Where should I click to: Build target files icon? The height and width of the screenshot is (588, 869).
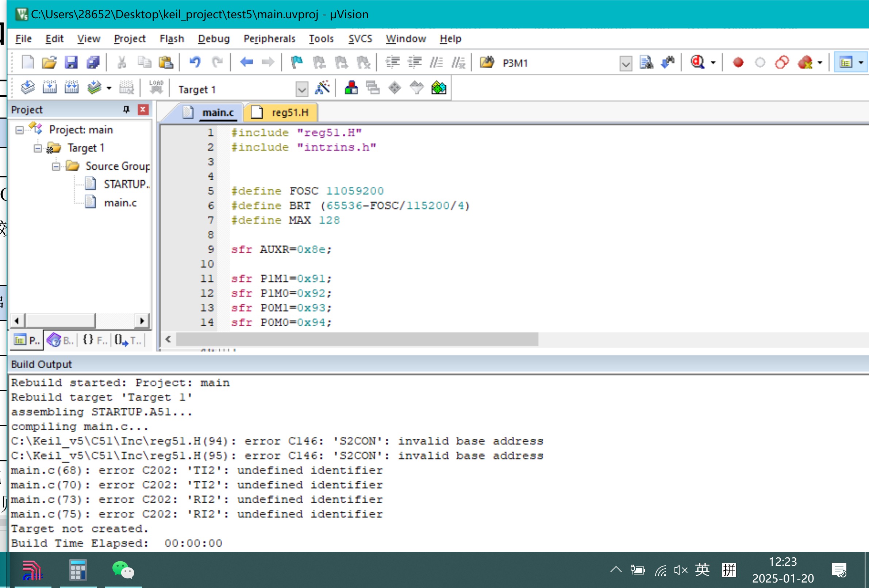click(x=49, y=88)
